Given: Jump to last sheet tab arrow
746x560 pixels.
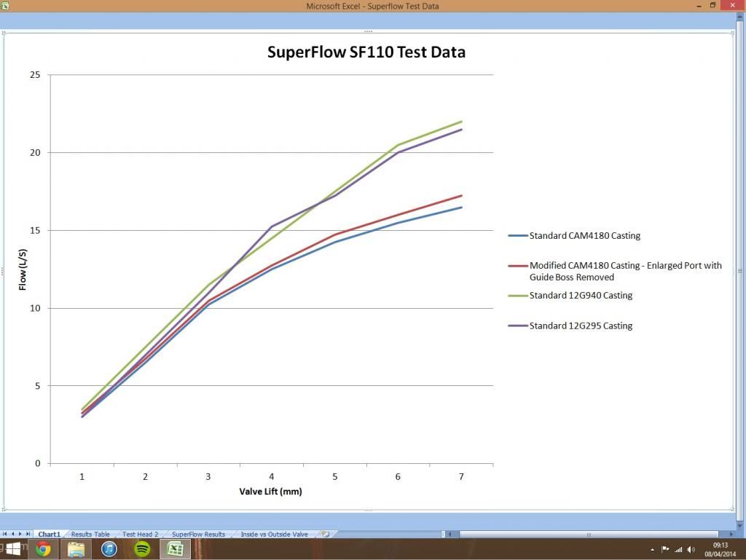Looking at the screenshot, I should tap(28, 534).
